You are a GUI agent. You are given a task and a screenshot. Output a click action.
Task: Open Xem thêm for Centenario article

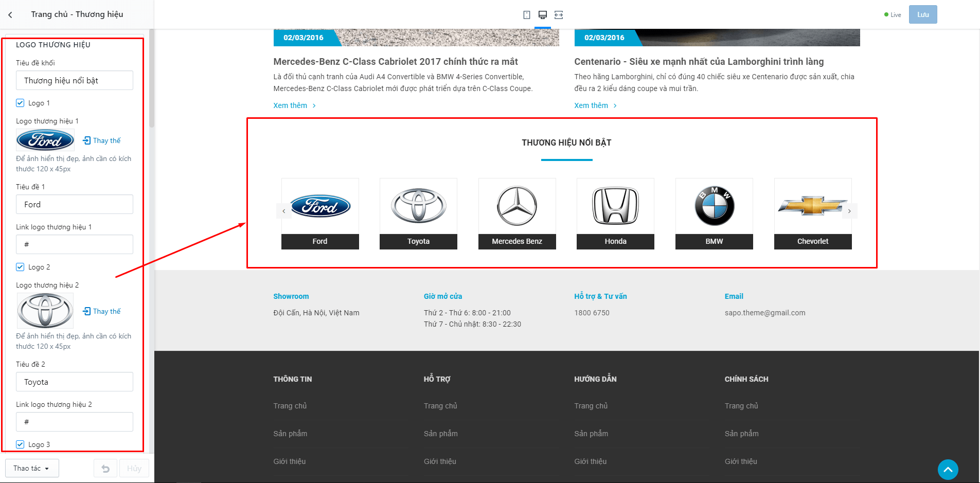coord(596,105)
